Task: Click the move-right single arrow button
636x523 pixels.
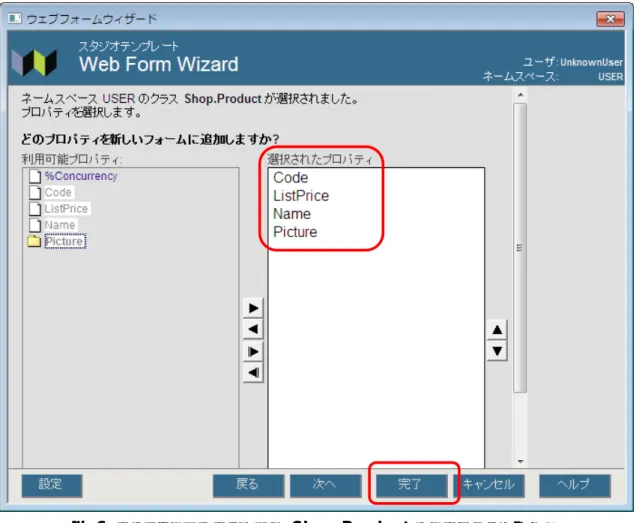Action: tap(253, 308)
